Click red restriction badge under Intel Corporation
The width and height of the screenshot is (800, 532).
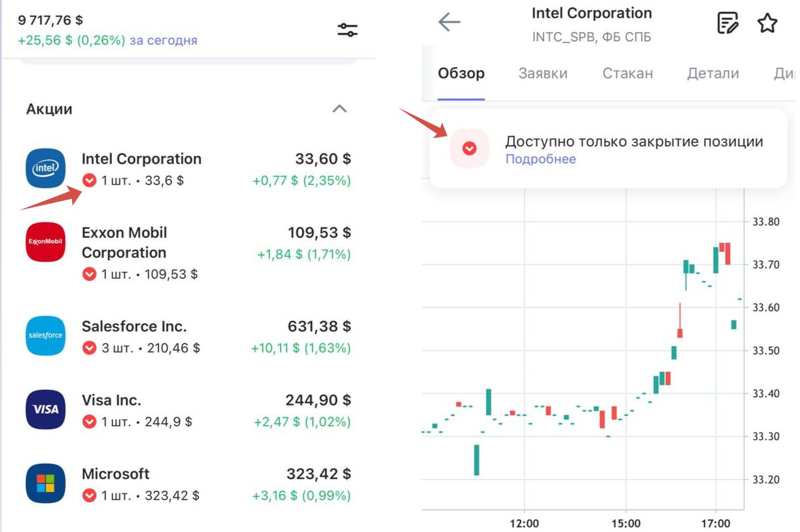[90, 180]
